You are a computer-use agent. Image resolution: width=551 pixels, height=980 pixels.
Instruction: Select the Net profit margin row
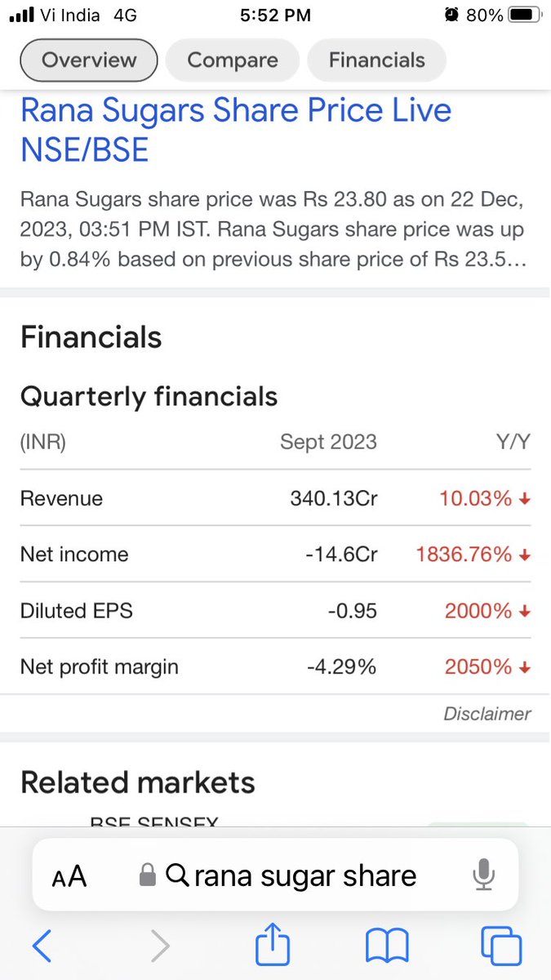[275, 666]
